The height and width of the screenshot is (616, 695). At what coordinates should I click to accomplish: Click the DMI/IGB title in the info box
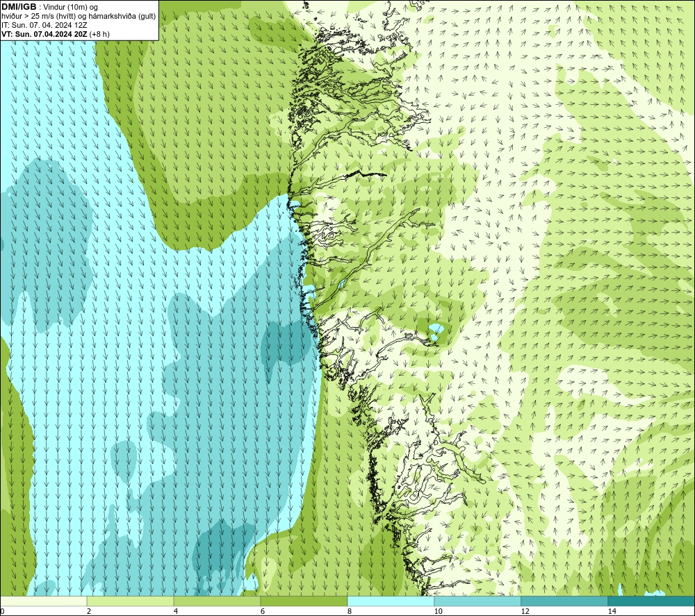pyautogui.click(x=19, y=7)
